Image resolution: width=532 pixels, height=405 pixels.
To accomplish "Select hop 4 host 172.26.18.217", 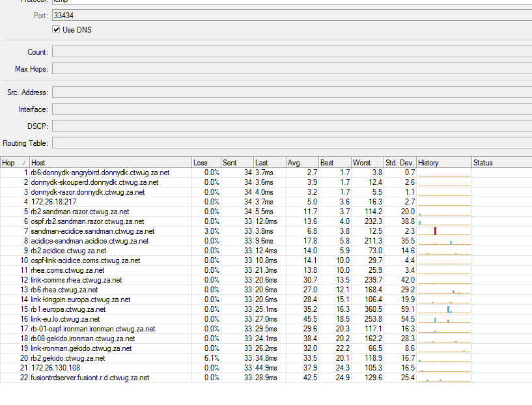I will [x=53, y=202].
